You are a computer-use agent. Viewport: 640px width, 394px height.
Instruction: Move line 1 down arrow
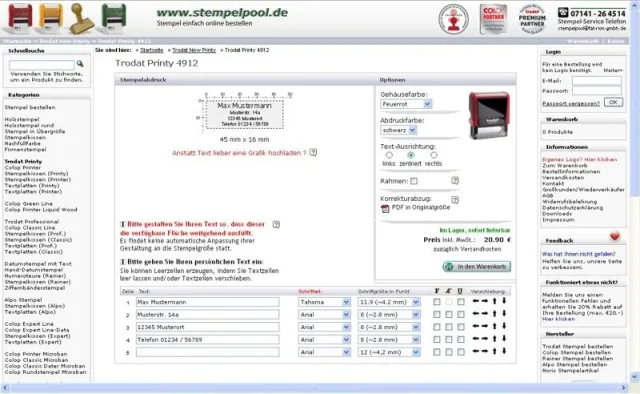click(504, 301)
